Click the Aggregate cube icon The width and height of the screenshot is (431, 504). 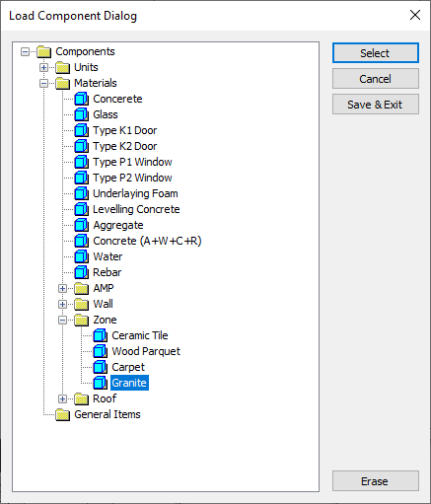[x=81, y=225]
